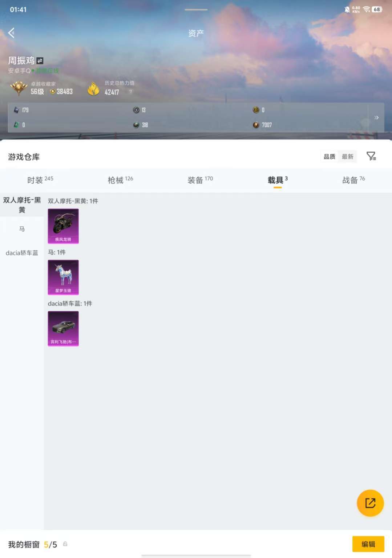Viewport: 392px width, 558px height.
Task: Tap the account switch icon beside 周振鸡
Action: tap(40, 61)
